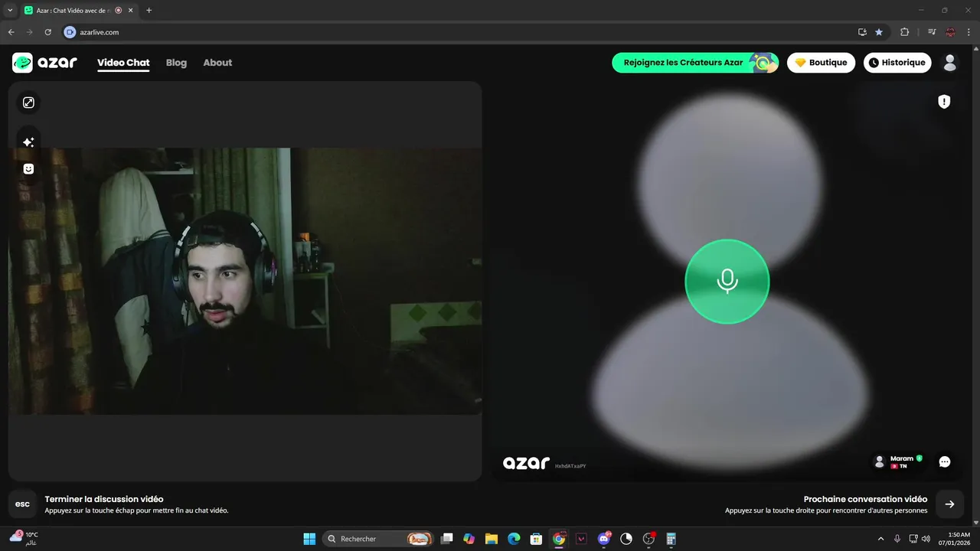
Task: Open the weather widget showing 10°C
Action: pos(24,539)
